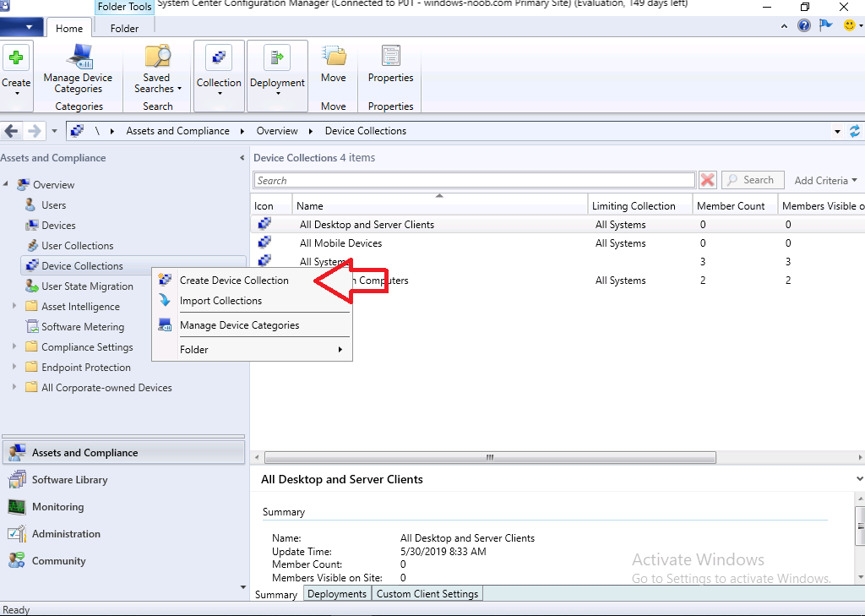Image resolution: width=865 pixels, height=616 pixels.
Task: Collapse the Assets and Compliance pane
Action: pos(242,158)
